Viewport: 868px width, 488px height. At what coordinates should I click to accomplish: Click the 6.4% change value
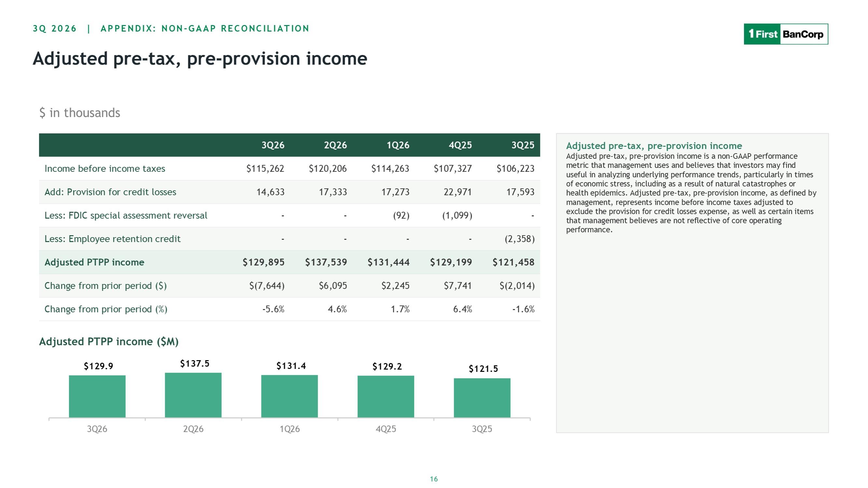click(x=462, y=309)
